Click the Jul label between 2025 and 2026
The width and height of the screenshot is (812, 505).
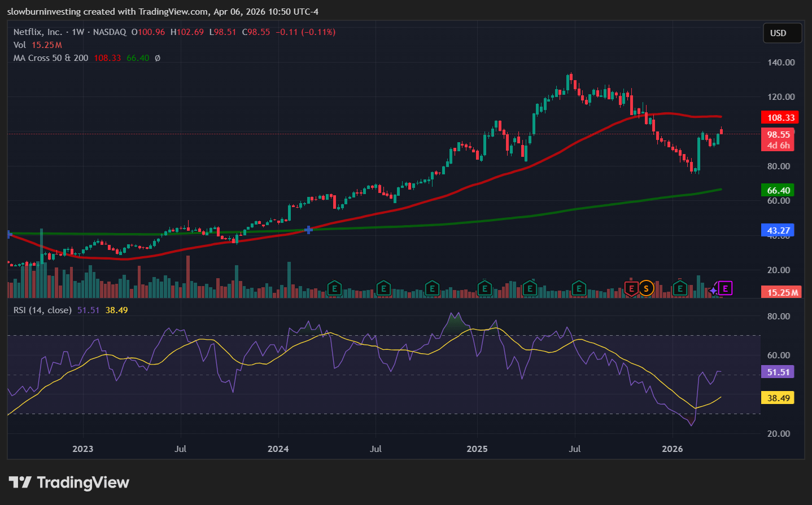coord(574,449)
